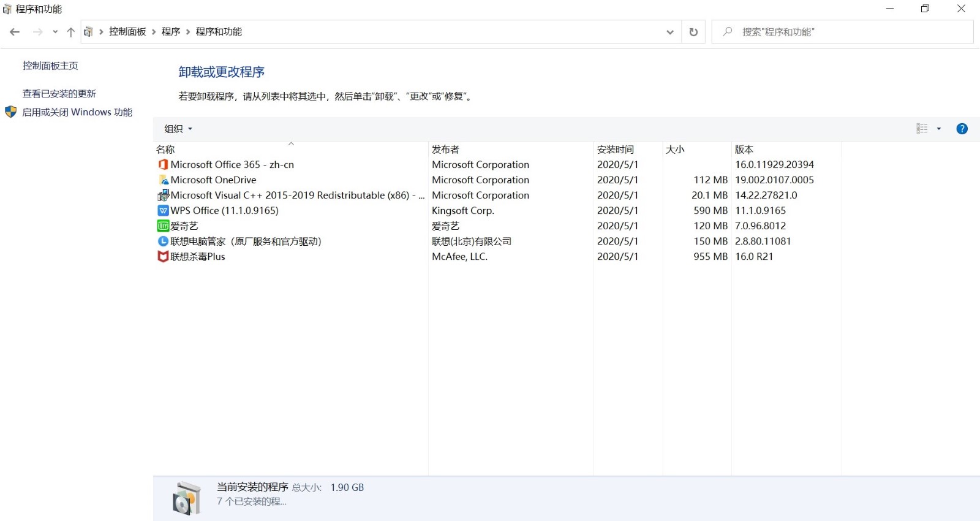Image resolution: width=980 pixels, height=521 pixels.
Task: Click the Windows shield icon in sidebar
Action: pyautogui.click(x=10, y=112)
